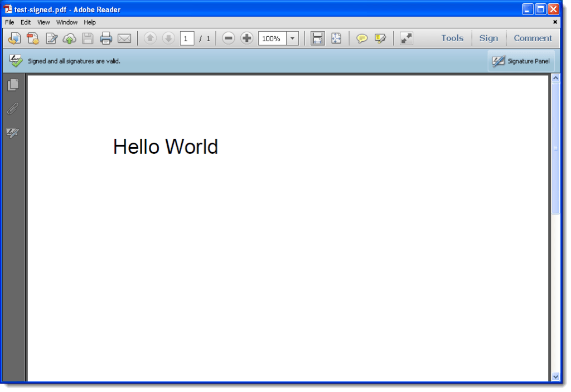This screenshot has height=392, width=571.
Task: Click the Signature Panel button
Action: (x=521, y=61)
